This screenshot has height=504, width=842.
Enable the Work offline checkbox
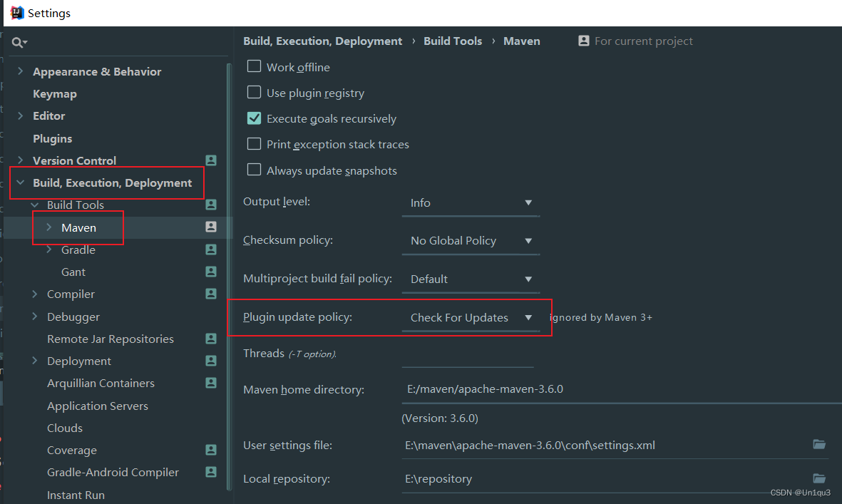(254, 66)
